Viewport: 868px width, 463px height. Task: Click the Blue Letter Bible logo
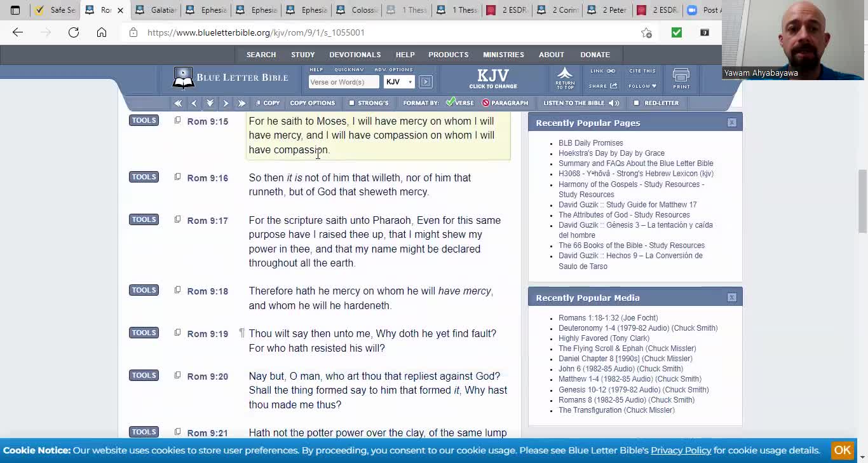pos(230,78)
